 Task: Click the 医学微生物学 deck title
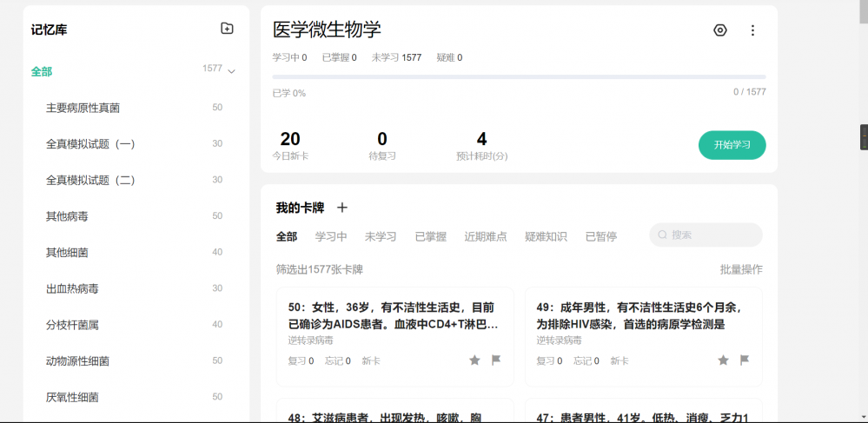click(x=327, y=30)
